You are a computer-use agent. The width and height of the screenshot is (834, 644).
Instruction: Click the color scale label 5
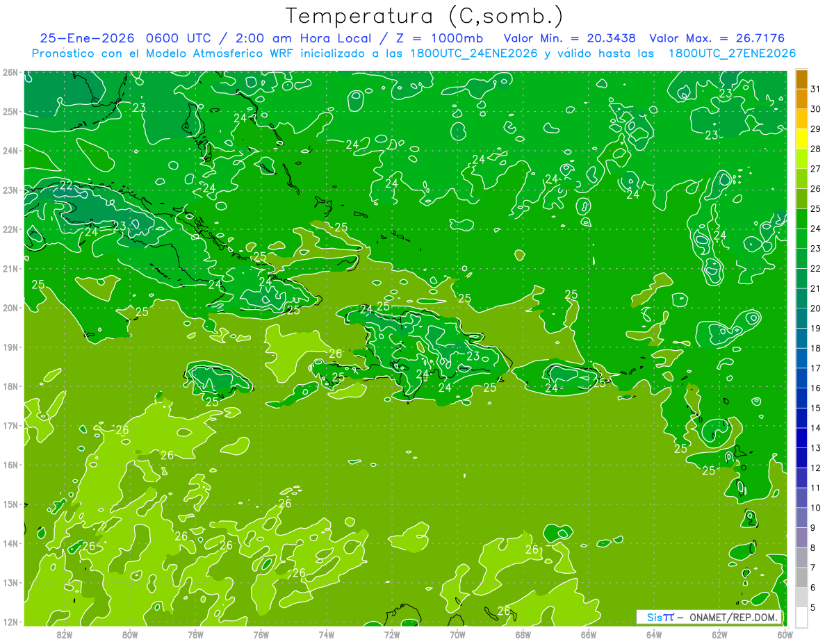813,607
